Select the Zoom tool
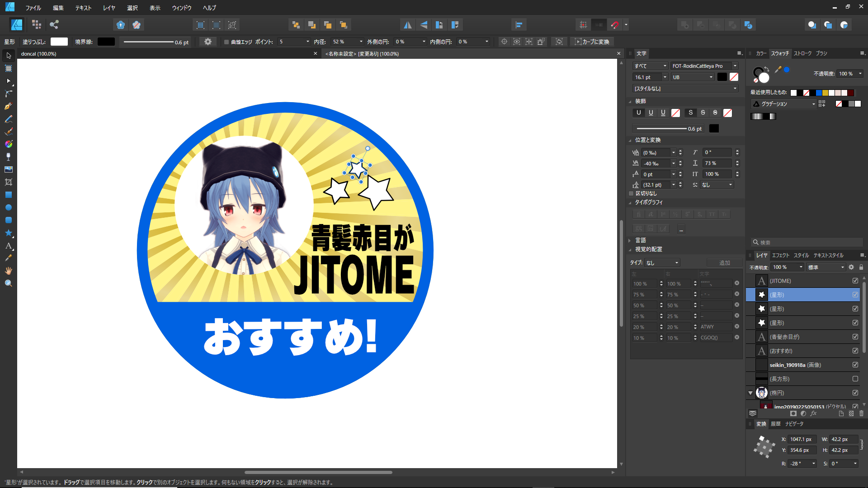The image size is (868, 488). 8,283
